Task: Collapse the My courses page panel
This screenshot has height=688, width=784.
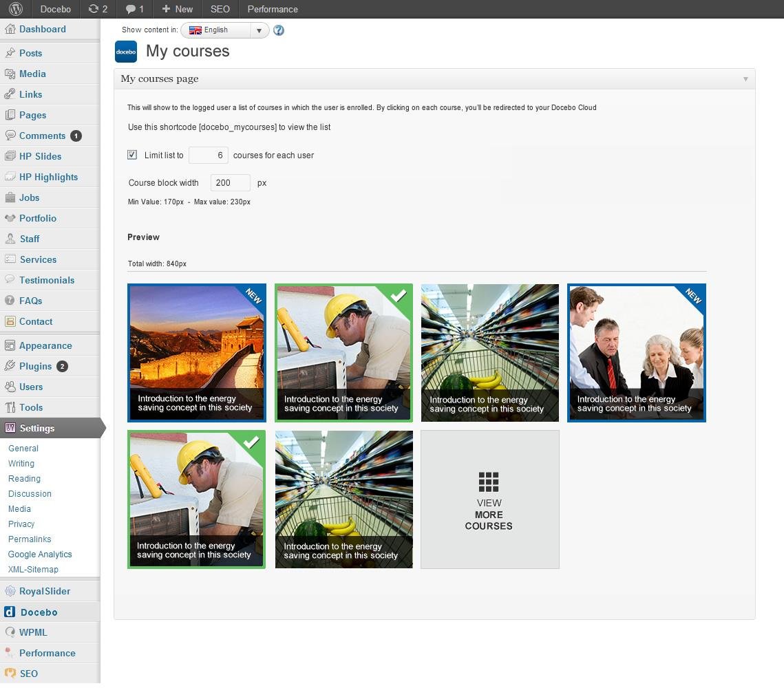Action: [x=745, y=79]
